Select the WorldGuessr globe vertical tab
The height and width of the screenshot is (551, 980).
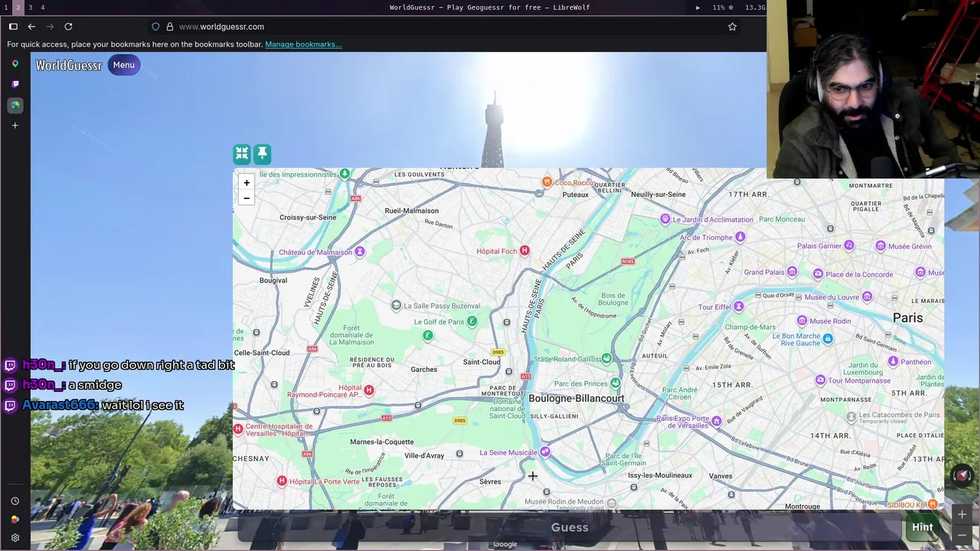[x=15, y=105]
